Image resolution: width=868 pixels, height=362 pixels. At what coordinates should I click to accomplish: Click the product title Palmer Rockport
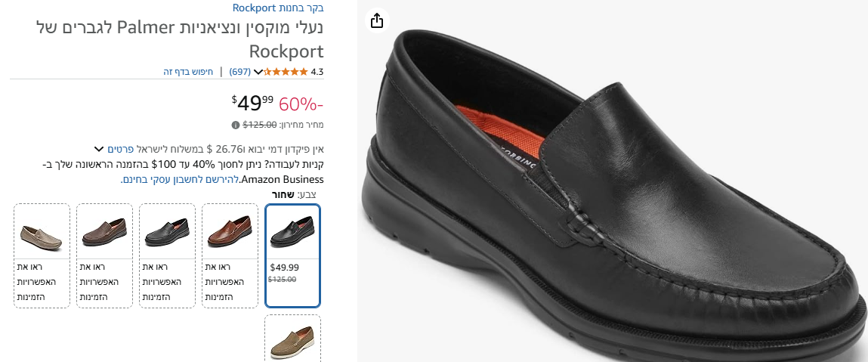(x=181, y=39)
